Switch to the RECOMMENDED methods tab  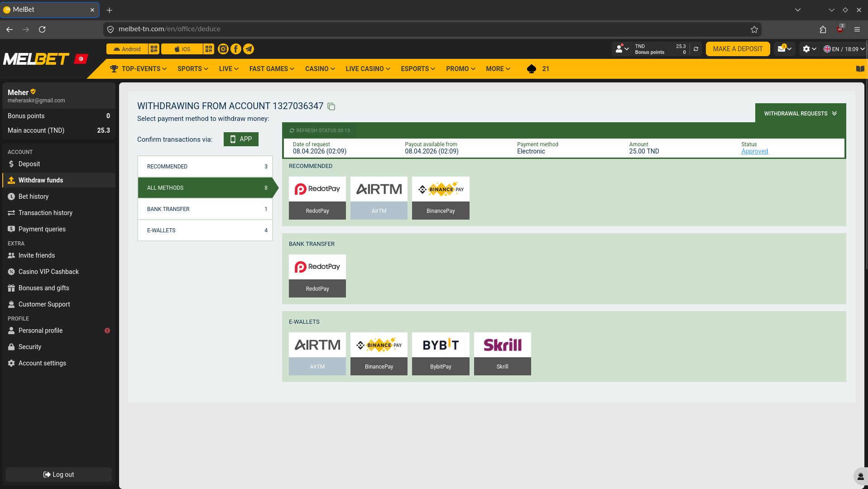click(205, 167)
